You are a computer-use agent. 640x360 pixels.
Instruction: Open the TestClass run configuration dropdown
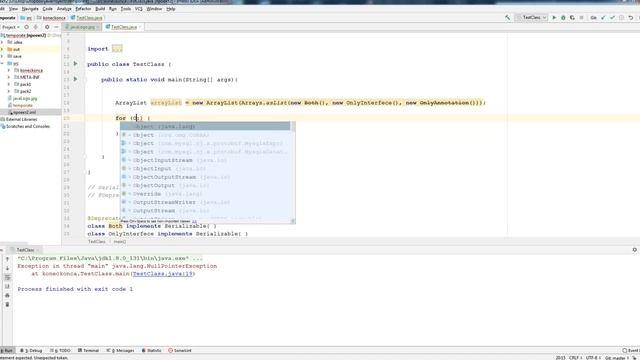pyautogui.click(x=531, y=18)
